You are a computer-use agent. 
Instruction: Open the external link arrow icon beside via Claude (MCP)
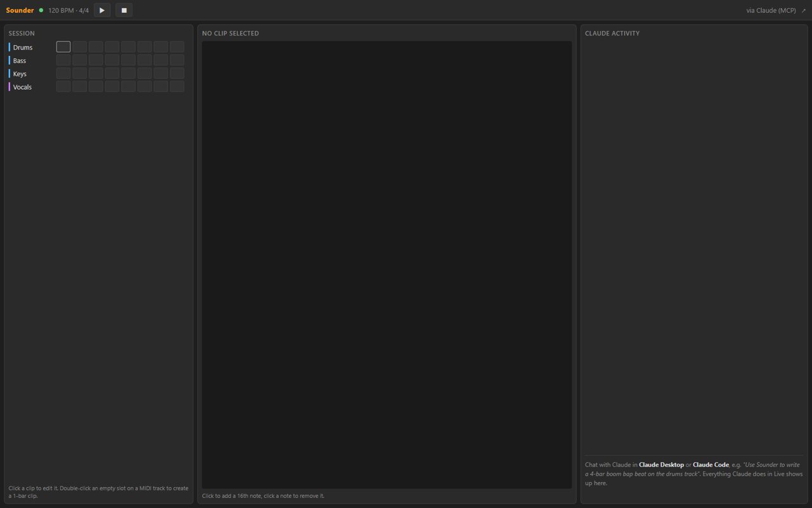coord(804,10)
